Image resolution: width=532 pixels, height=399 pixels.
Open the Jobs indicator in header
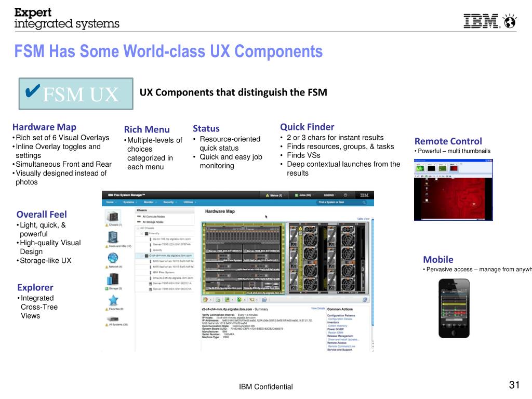point(303,195)
